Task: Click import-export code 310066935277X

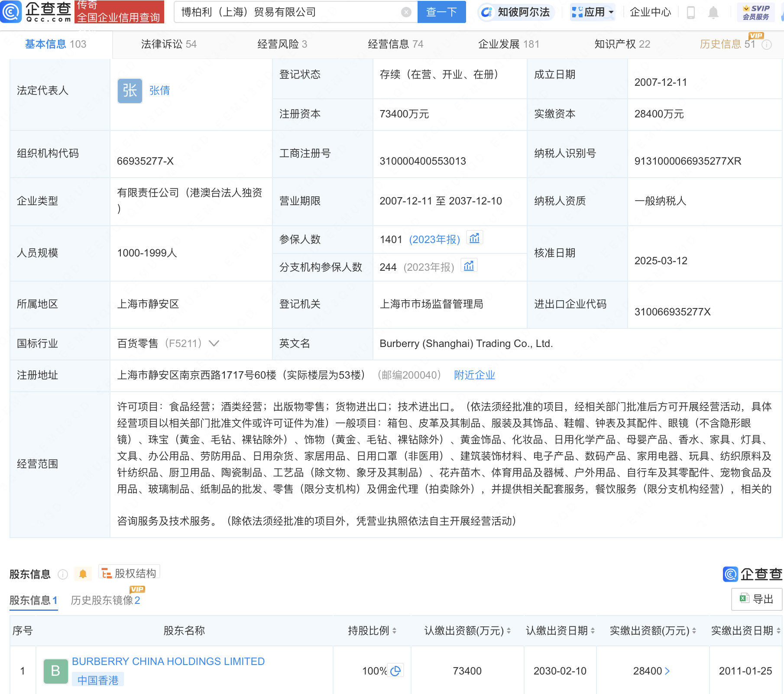Action: tap(672, 312)
